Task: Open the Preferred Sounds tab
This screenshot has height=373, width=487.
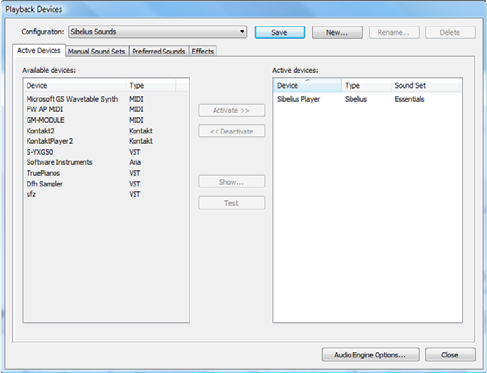Action: (159, 51)
